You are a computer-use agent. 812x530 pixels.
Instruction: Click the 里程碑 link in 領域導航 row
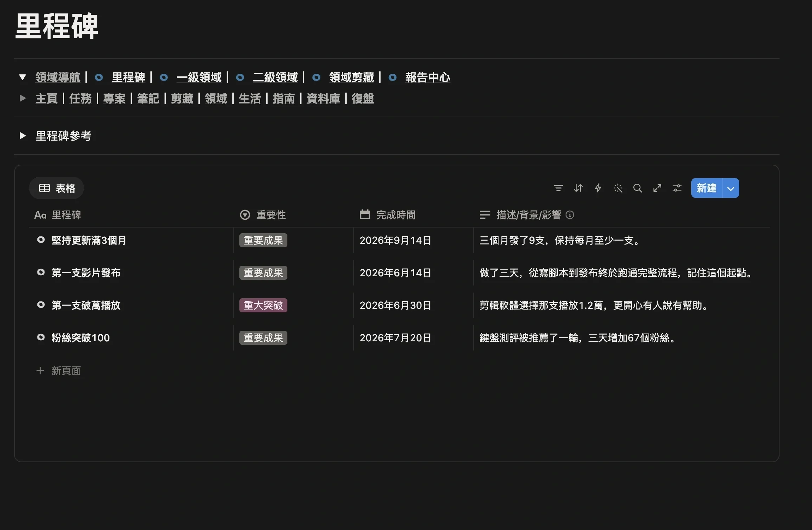(129, 77)
